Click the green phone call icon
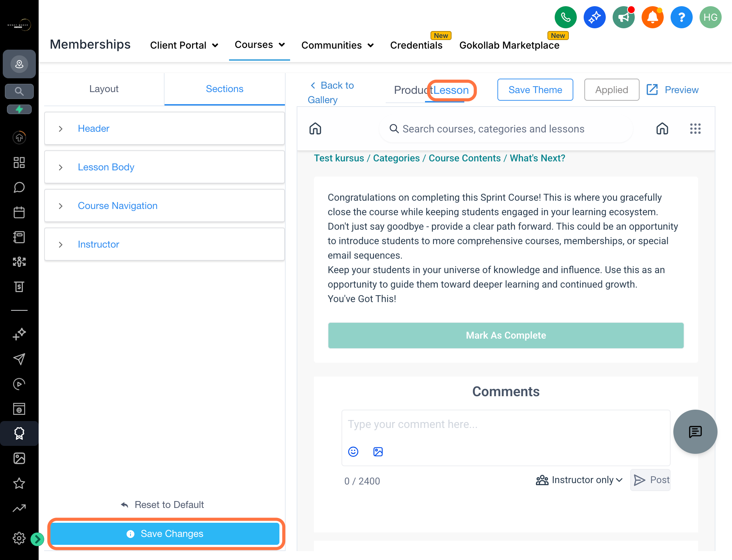 pyautogui.click(x=565, y=17)
